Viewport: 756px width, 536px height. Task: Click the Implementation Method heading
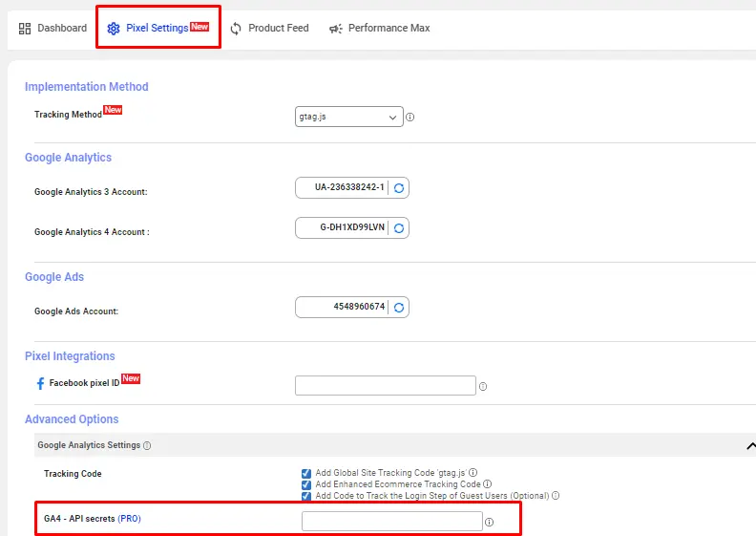tap(87, 87)
